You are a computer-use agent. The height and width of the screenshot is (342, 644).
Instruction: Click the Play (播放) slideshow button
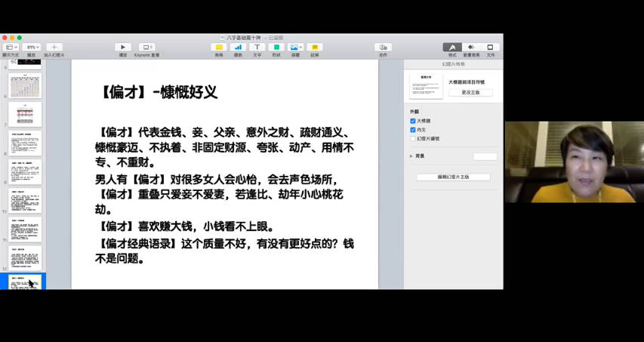click(x=123, y=47)
